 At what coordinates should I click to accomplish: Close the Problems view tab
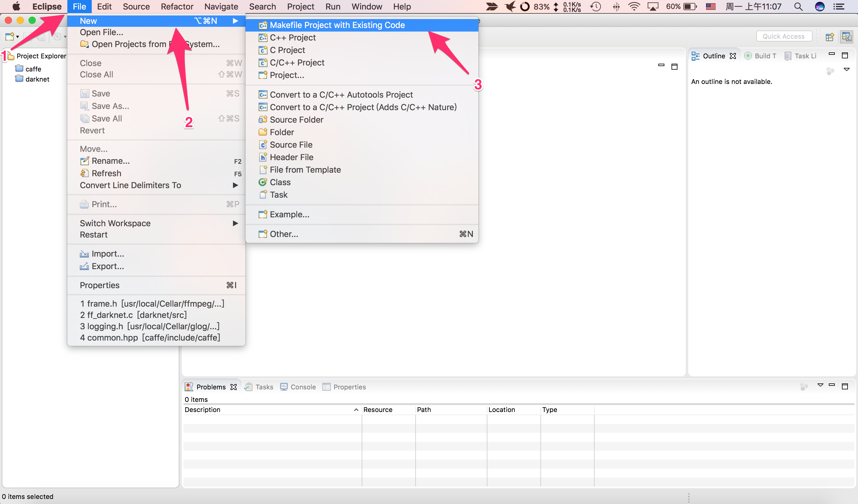click(234, 387)
